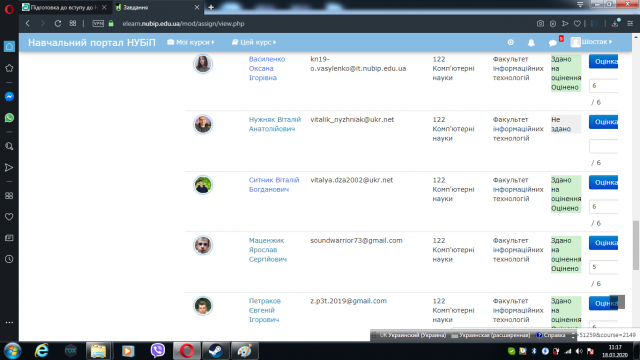The width and height of the screenshot is (640, 360).
Task: Open Василенко Оксана Ігорівна profile
Action: coord(267,68)
